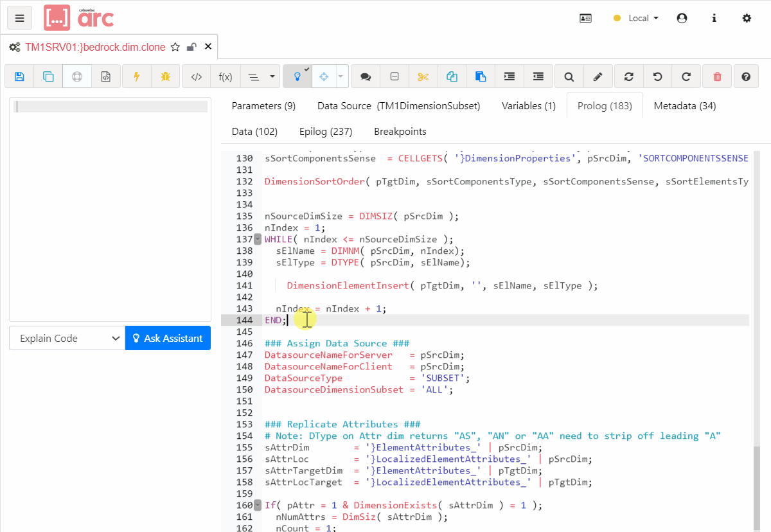This screenshot has width=771, height=532.
Task: Undo the last edit
Action: (657, 76)
